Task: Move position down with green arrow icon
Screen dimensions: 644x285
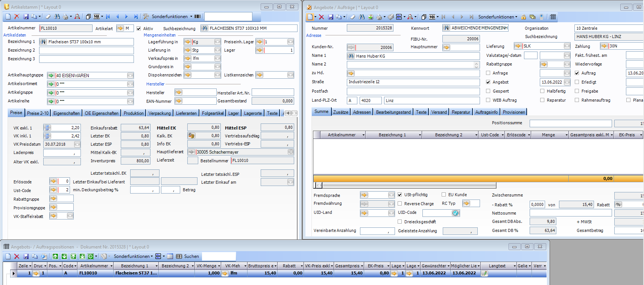Action: click(x=64, y=256)
